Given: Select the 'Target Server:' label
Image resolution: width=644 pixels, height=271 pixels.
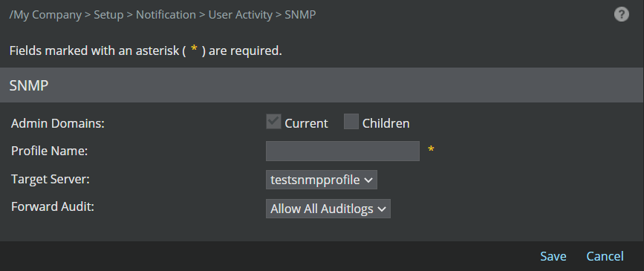Looking at the screenshot, I should point(51,179).
